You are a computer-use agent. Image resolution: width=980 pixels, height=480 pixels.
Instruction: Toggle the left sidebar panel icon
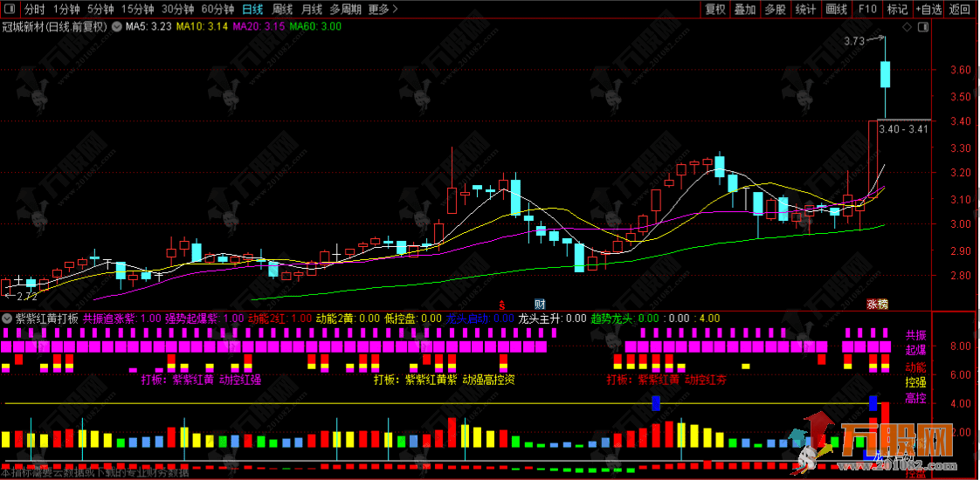(10, 9)
